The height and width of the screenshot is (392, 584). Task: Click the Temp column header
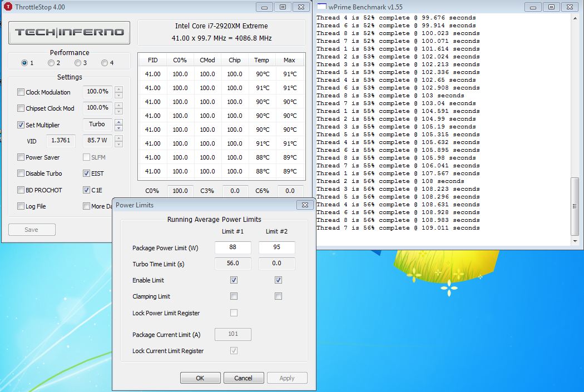click(261, 60)
